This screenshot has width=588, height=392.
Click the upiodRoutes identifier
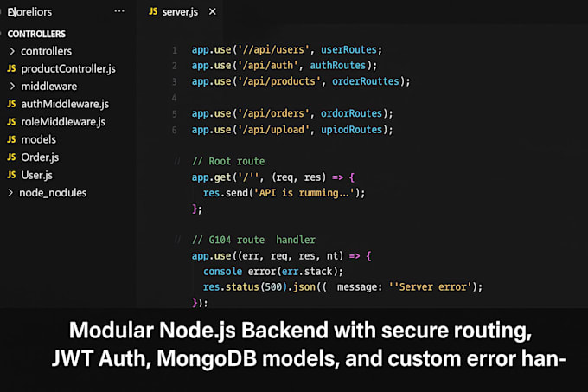click(351, 130)
